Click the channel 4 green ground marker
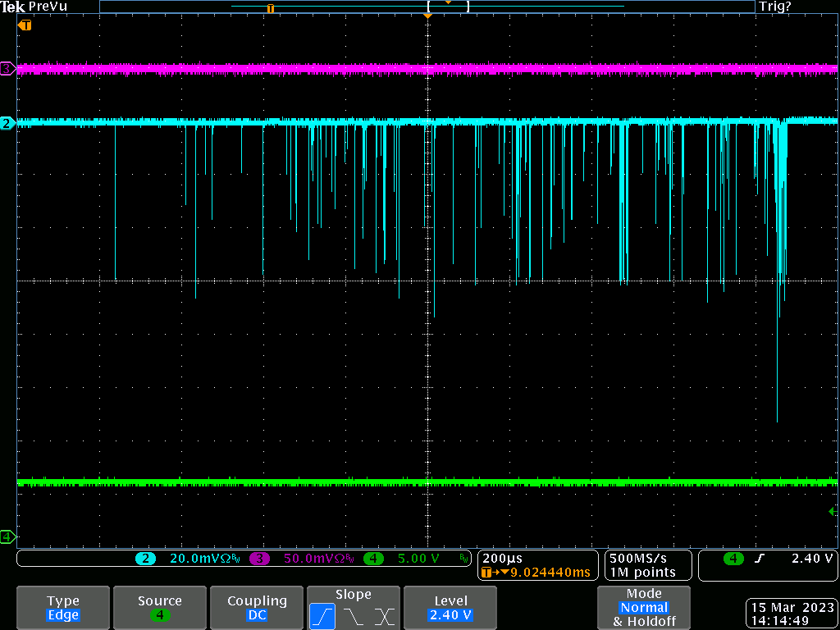This screenshot has height=630, width=840. click(7, 537)
